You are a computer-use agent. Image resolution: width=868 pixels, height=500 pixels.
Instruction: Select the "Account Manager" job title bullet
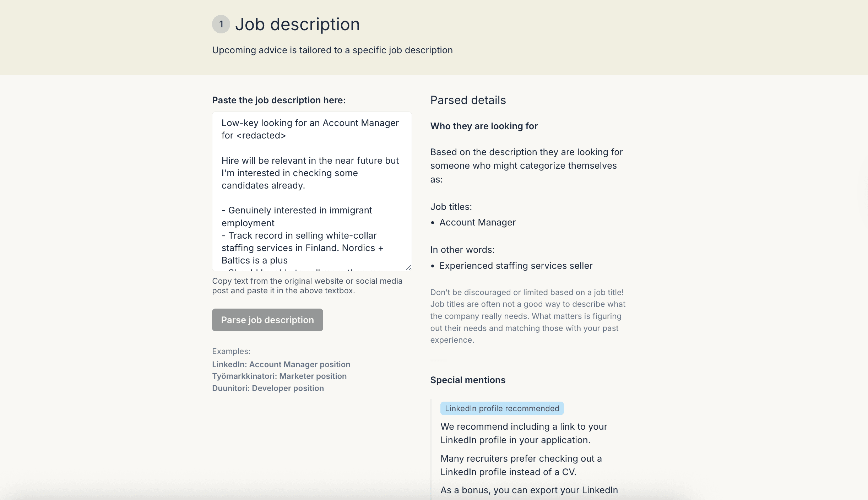click(477, 222)
